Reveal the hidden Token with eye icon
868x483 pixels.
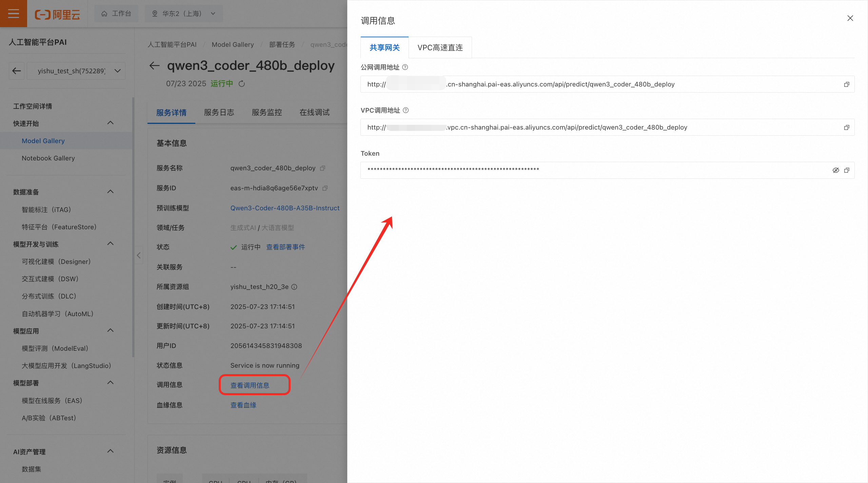point(835,170)
